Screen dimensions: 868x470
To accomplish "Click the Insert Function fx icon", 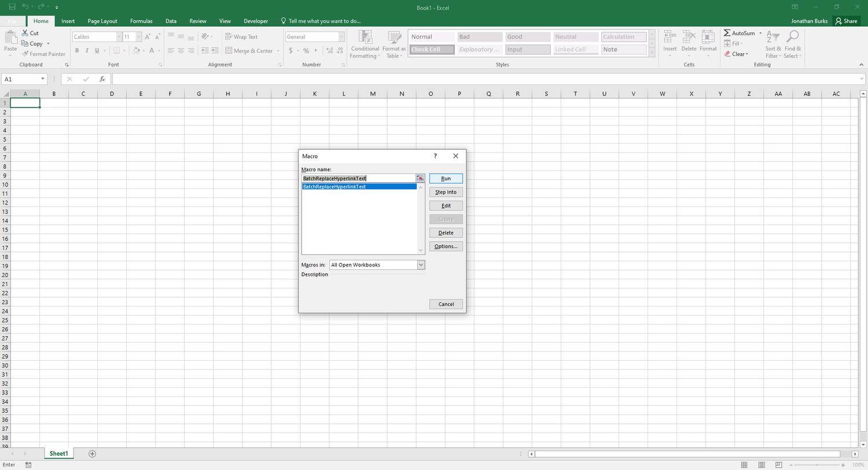I will click(x=102, y=79).
